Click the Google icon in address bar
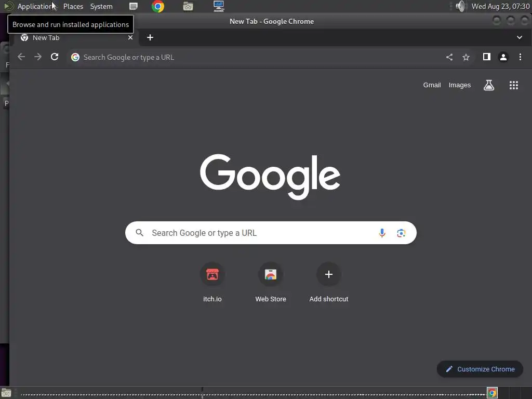 point(75,57)
